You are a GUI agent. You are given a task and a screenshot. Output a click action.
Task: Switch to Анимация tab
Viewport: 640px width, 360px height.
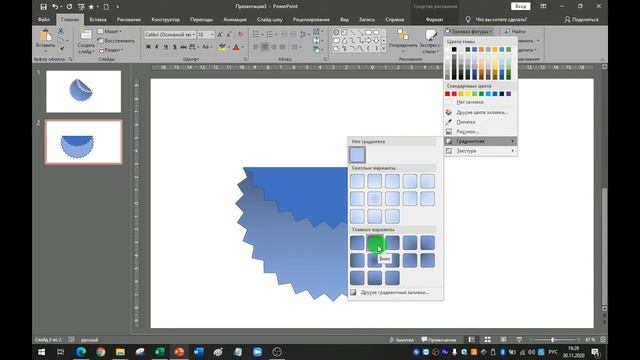[235, 20]
